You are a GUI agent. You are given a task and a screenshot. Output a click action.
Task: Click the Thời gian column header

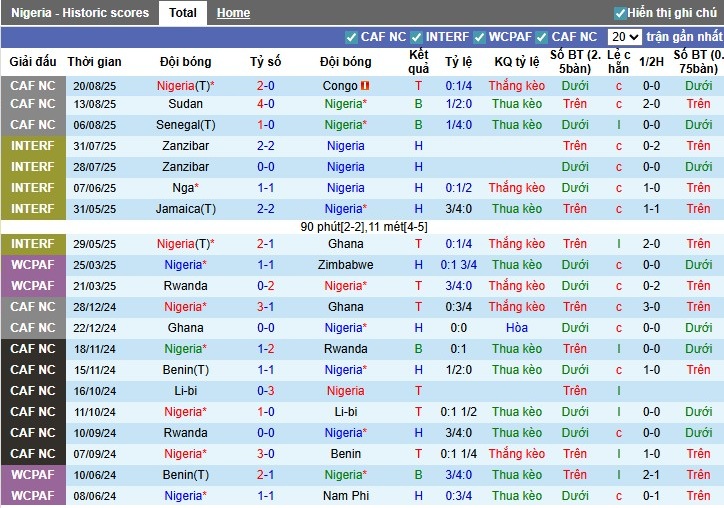(94, 61)
